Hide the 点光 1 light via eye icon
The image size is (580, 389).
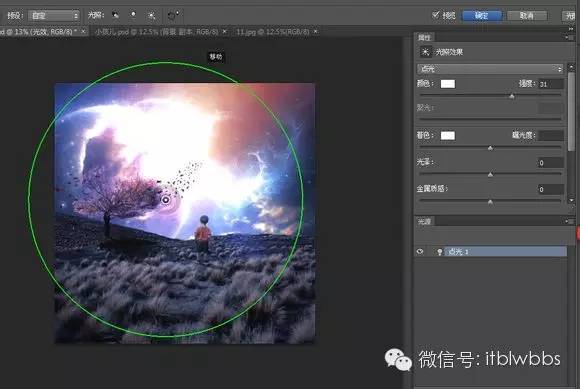[420, 251]
